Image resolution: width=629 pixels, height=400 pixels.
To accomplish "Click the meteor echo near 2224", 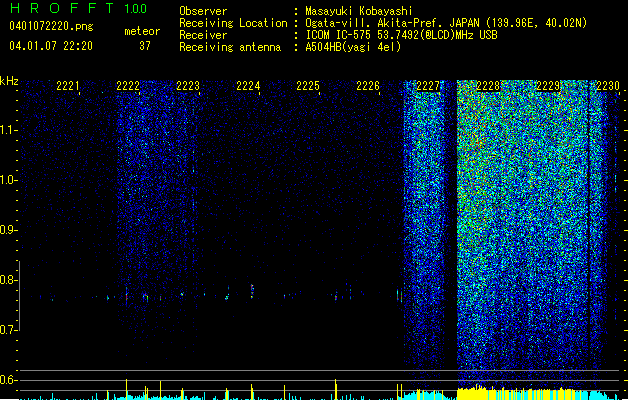I will [252, 290].
